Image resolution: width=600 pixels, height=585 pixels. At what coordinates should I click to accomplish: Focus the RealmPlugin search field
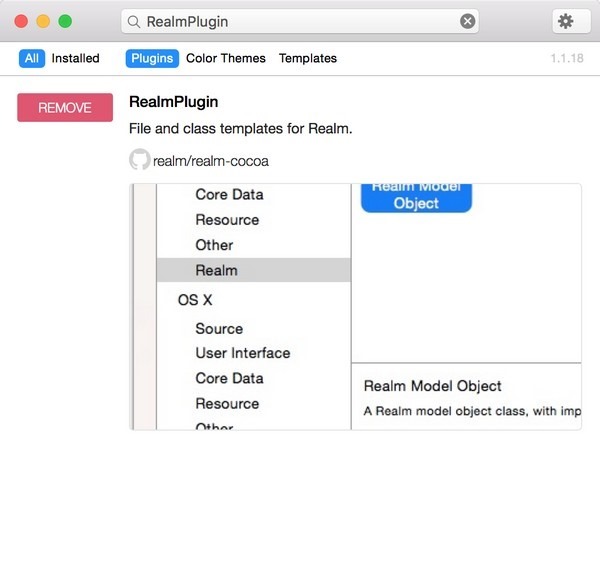(300, 21)
